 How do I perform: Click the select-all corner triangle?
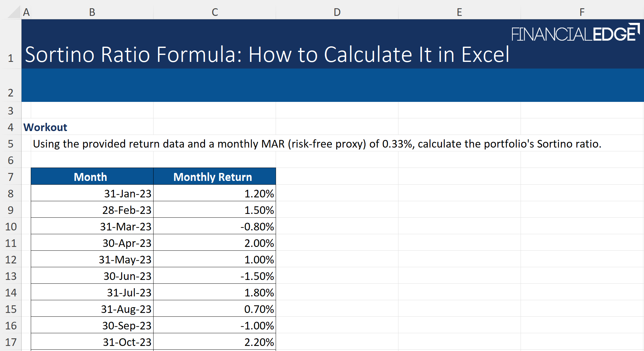pyautogui.click(x=14, y=12)
